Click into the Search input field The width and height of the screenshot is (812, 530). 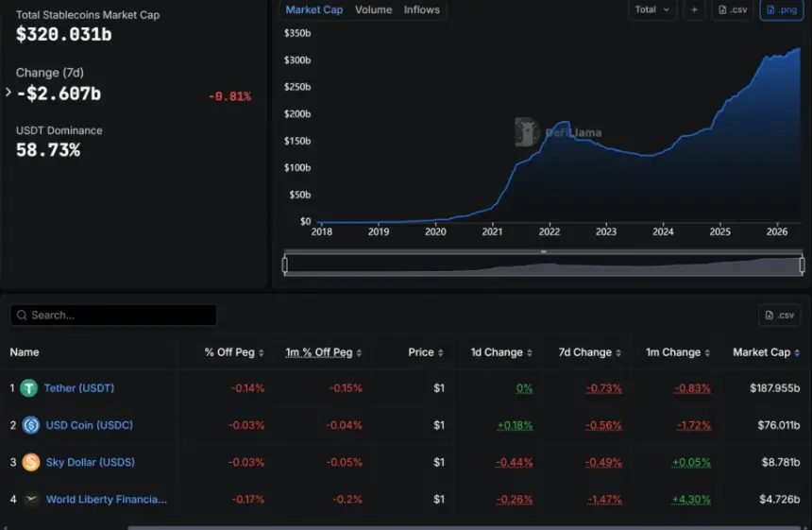point(113,315)
